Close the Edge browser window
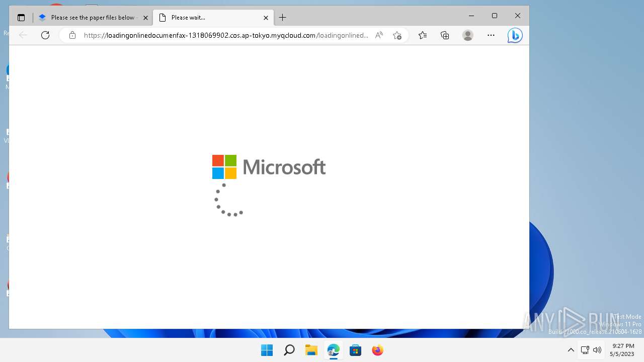The height and width of the screenshot is (362, 644). coord(518,16)
